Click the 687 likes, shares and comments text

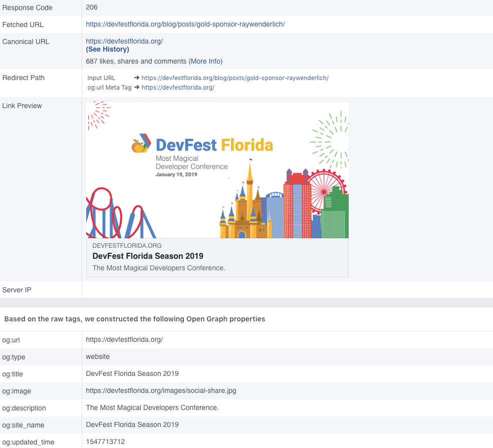[136, 61]
